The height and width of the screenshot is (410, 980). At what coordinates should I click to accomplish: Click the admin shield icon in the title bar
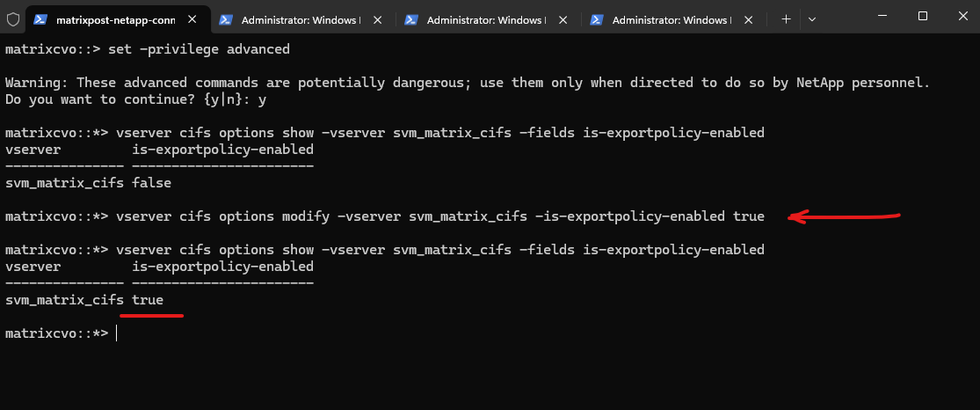pos(11,18)
